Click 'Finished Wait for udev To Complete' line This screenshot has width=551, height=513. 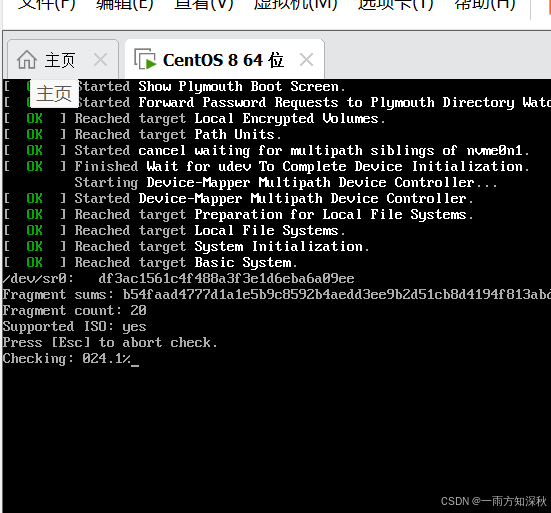(267, 167)
